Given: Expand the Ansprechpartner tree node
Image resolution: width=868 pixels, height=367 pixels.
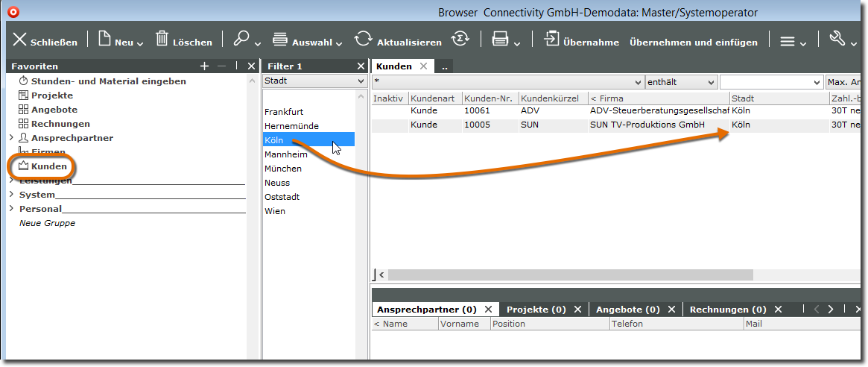Looking at the screenshot, I should click(11, 138).
